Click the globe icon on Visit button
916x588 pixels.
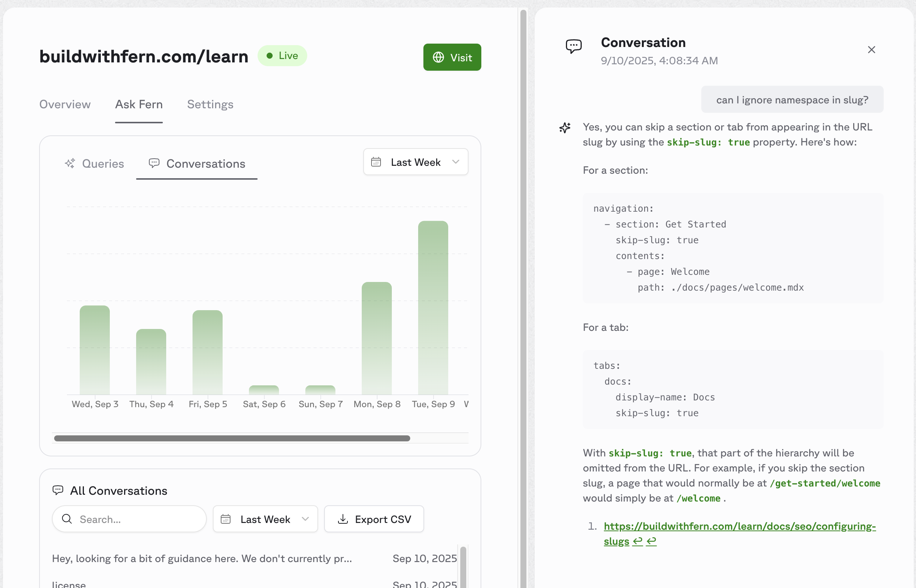[x=438, y=57]
